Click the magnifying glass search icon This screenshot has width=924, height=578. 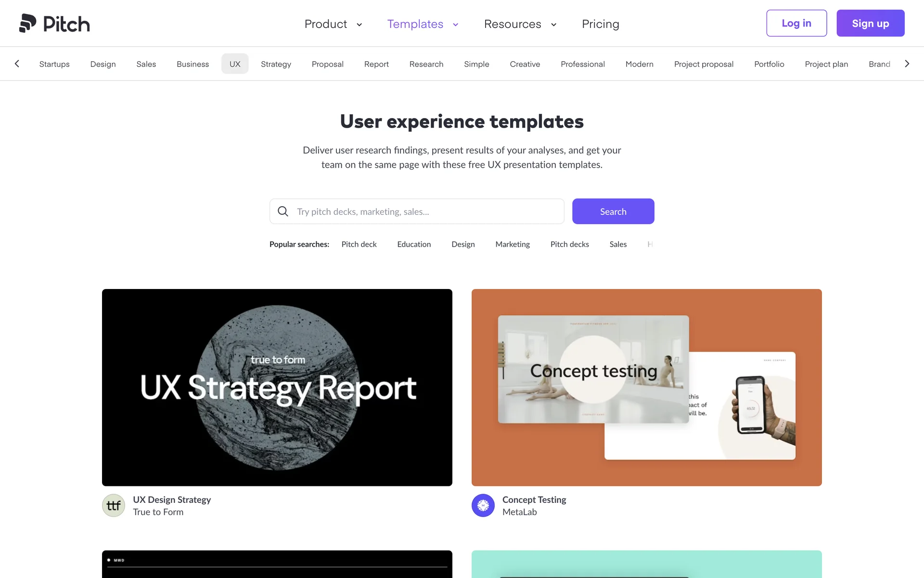click(x=283, y=211)
